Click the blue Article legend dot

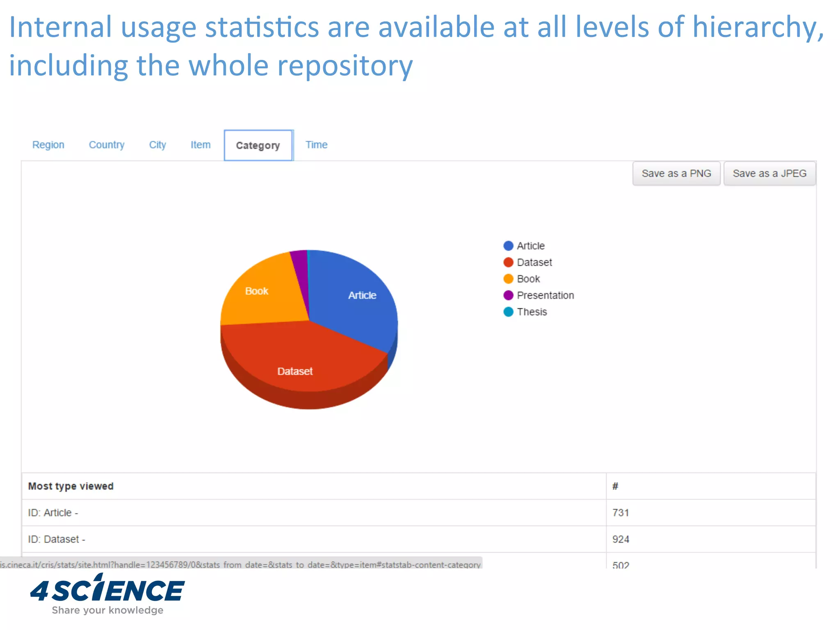[508, 246]
